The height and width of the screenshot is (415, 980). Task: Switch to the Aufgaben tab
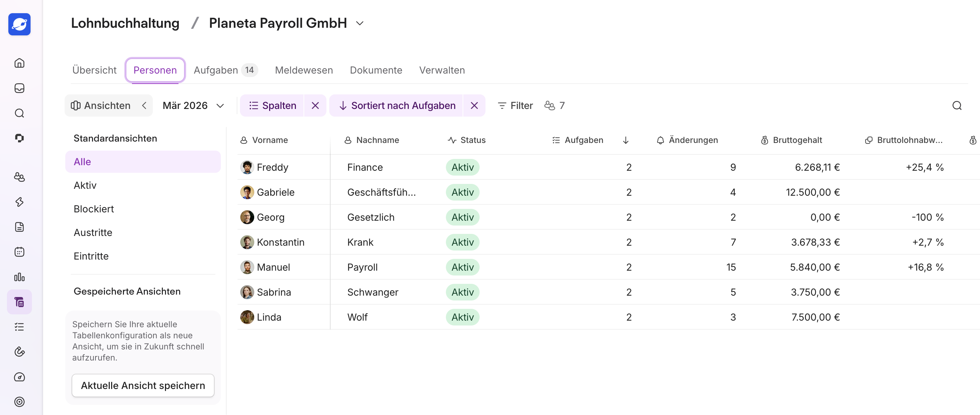coord(226,70)
